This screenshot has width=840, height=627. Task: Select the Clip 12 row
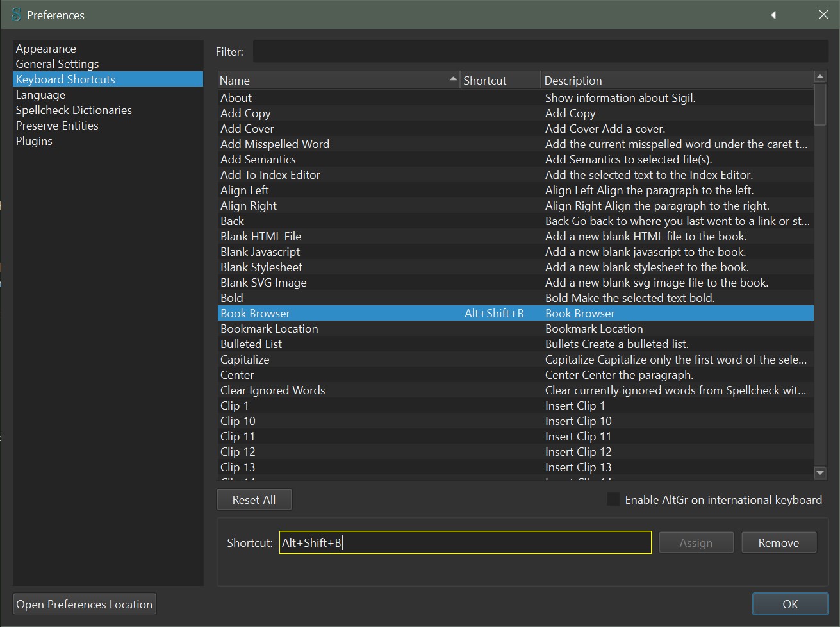(x=515, y=452)
